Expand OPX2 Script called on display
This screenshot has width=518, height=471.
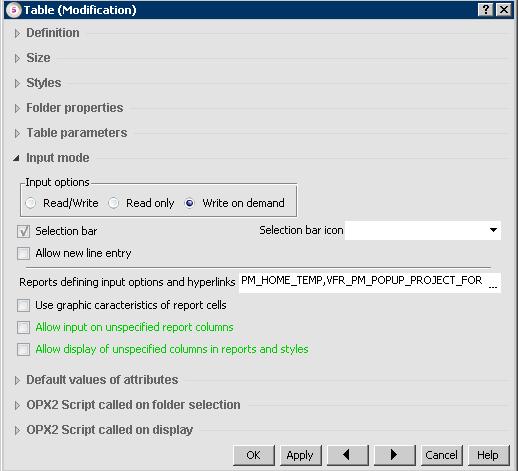[17, 430]
